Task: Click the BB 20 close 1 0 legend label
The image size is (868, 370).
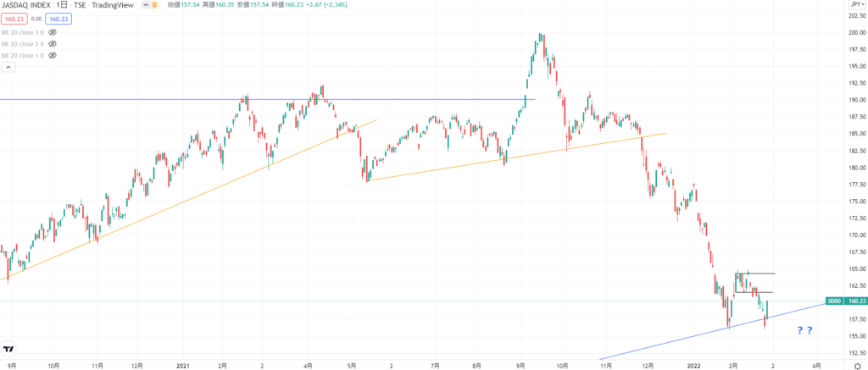Action: pyautogui.click(x=23, y=55)
